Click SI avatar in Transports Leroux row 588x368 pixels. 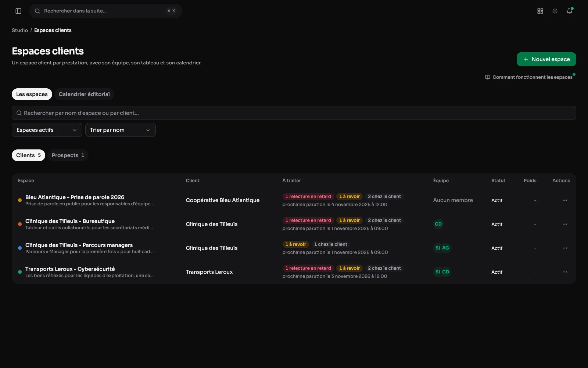437,272
